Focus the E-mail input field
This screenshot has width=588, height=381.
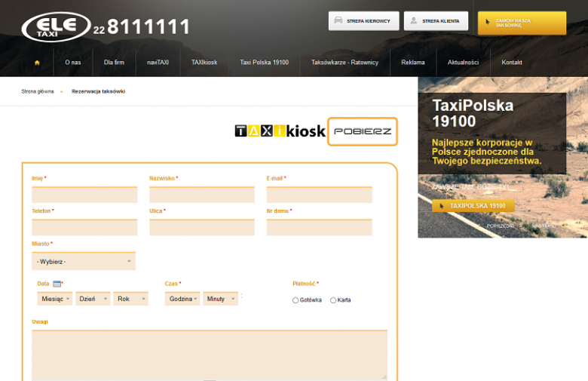tap(319, 195)
